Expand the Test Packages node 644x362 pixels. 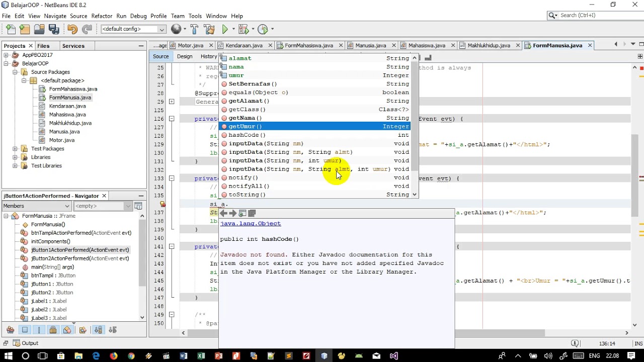coord(15,149)
